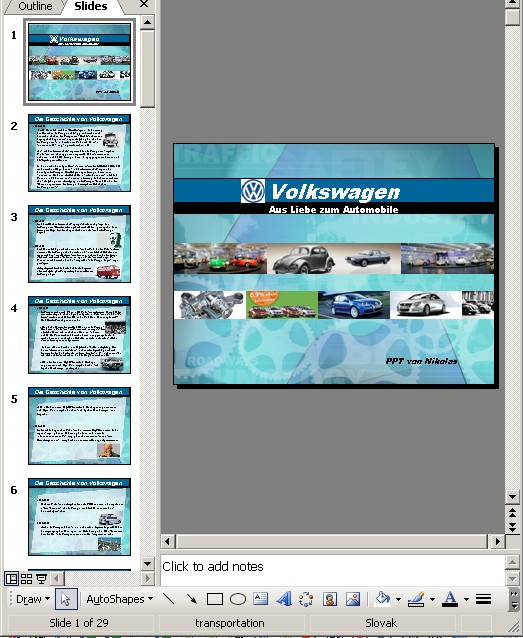
Task: Click the 'Aus Liebe zum Automobile' subtitle
Action: (333, 210)
